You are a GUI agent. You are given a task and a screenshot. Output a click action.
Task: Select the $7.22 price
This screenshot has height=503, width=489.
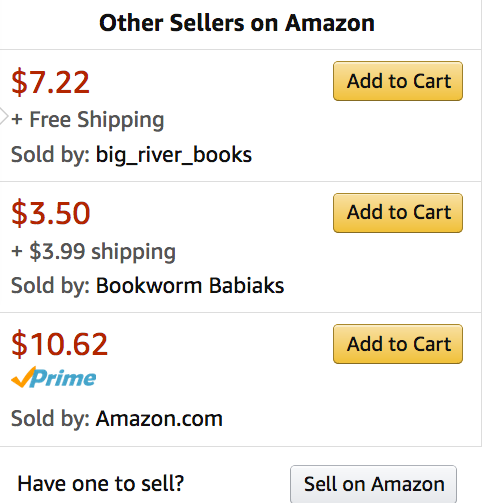(x=50, y=82)
